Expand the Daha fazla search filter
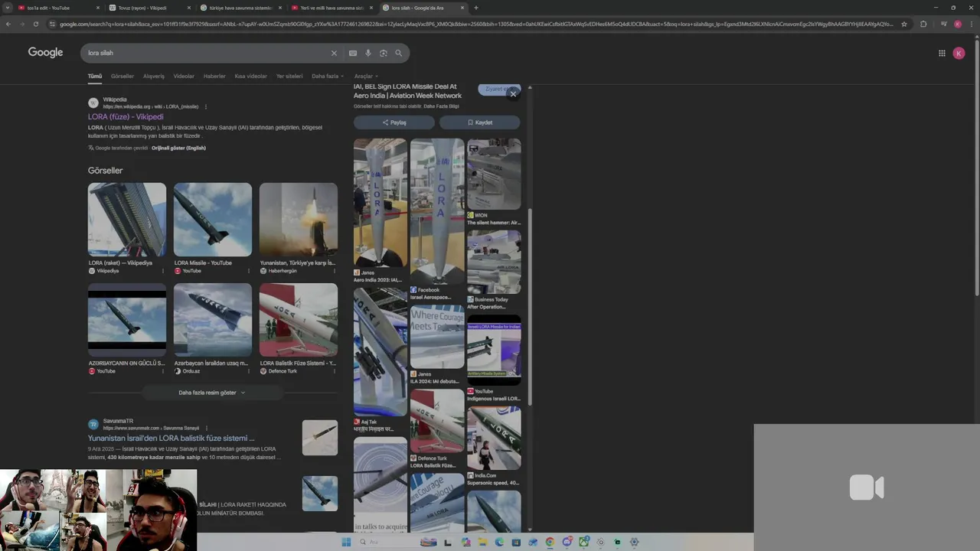Screen dimensions: 980x551 328,76
